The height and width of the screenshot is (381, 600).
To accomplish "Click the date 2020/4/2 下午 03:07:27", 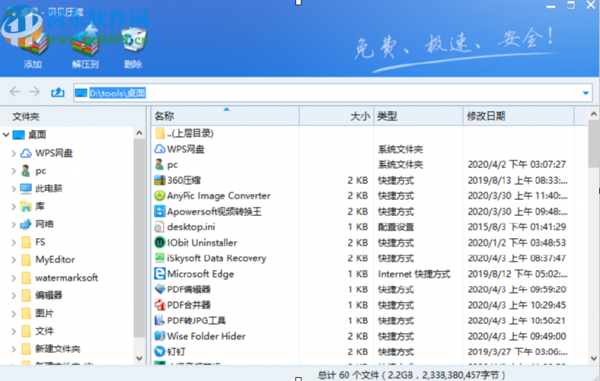I will (x=517, y=164).
